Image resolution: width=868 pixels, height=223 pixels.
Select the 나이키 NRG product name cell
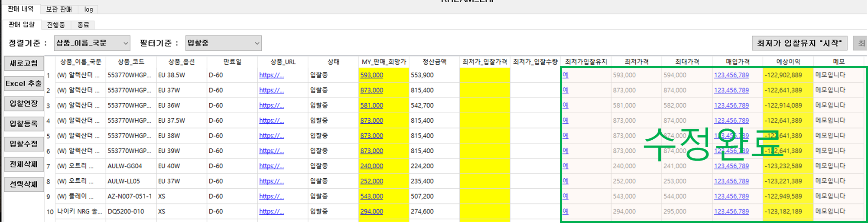pyautogui.click(x=81, y=212)
